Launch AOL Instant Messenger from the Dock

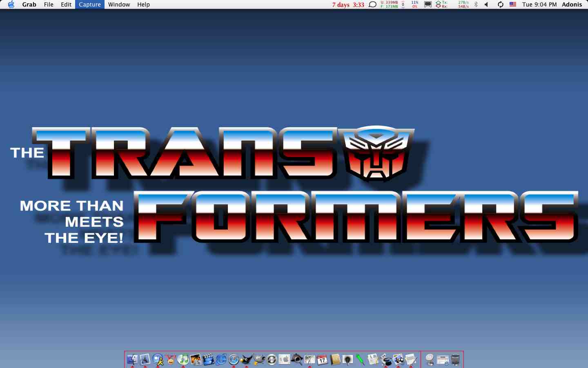coord(158,359)
